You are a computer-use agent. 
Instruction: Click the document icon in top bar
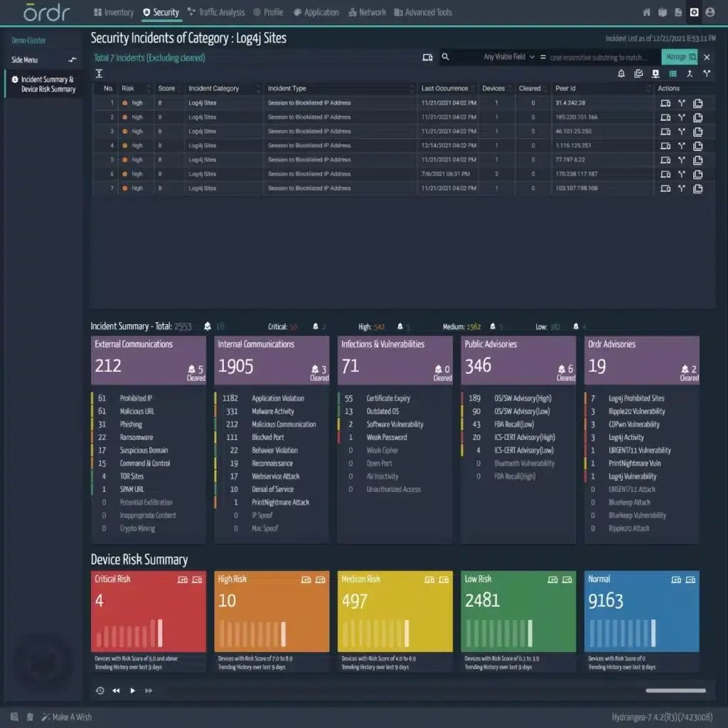click(x=678, y=13)
